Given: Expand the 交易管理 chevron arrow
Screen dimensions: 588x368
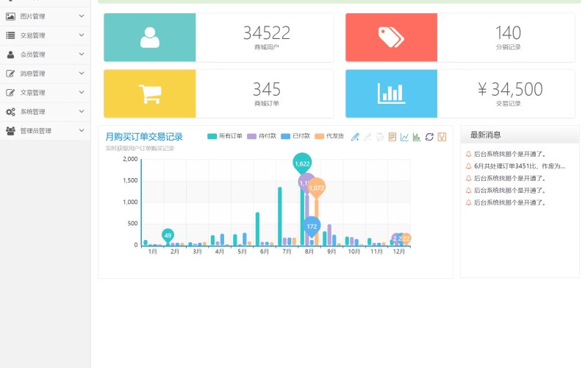Looking at the screenshot, I should point(82,35).
